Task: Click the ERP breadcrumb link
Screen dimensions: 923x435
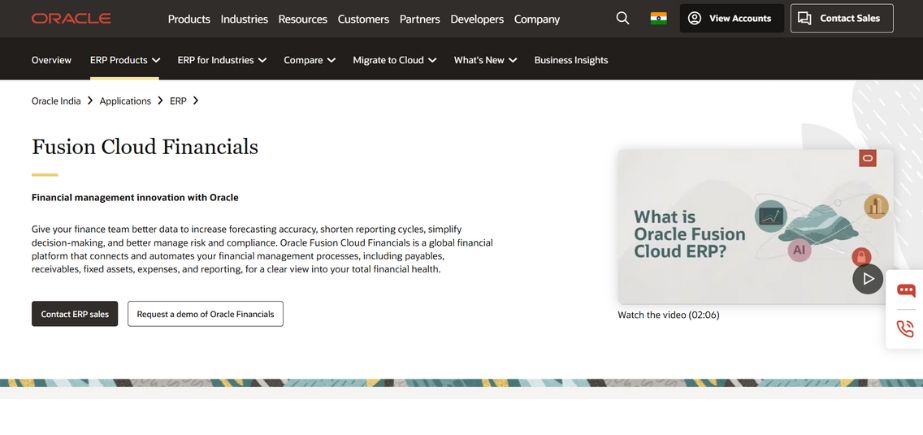Action: tap(178, 101)
